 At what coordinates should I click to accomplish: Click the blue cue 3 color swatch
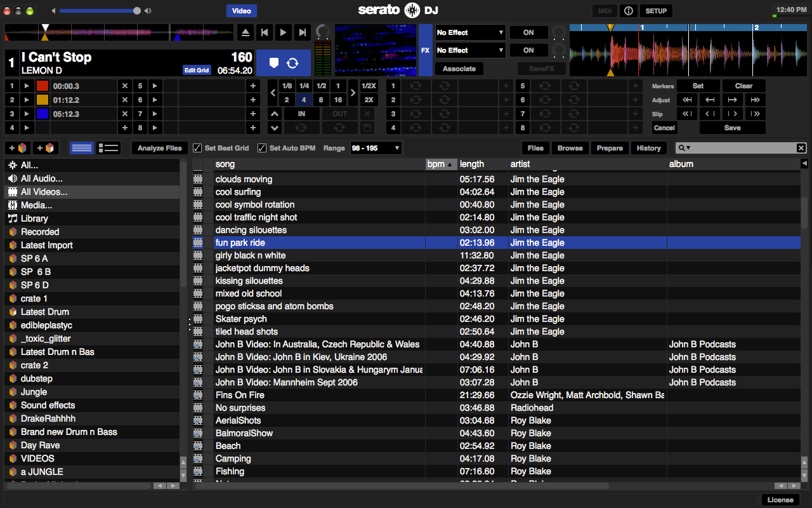click(43, 114)
